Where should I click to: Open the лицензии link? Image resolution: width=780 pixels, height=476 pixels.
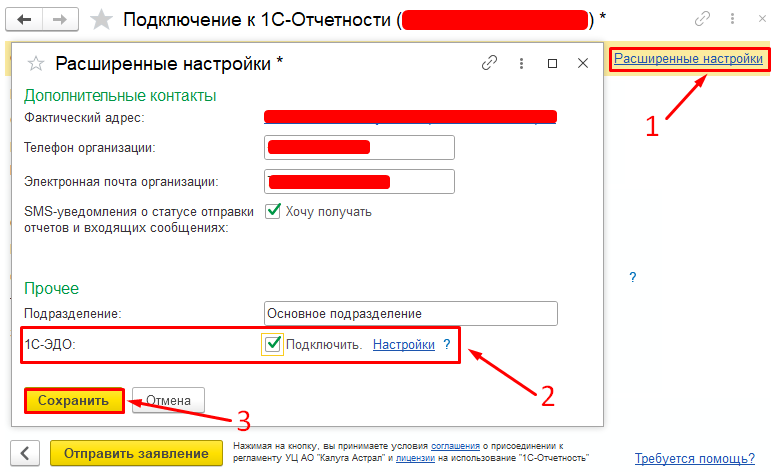click(x=415, y=458)
